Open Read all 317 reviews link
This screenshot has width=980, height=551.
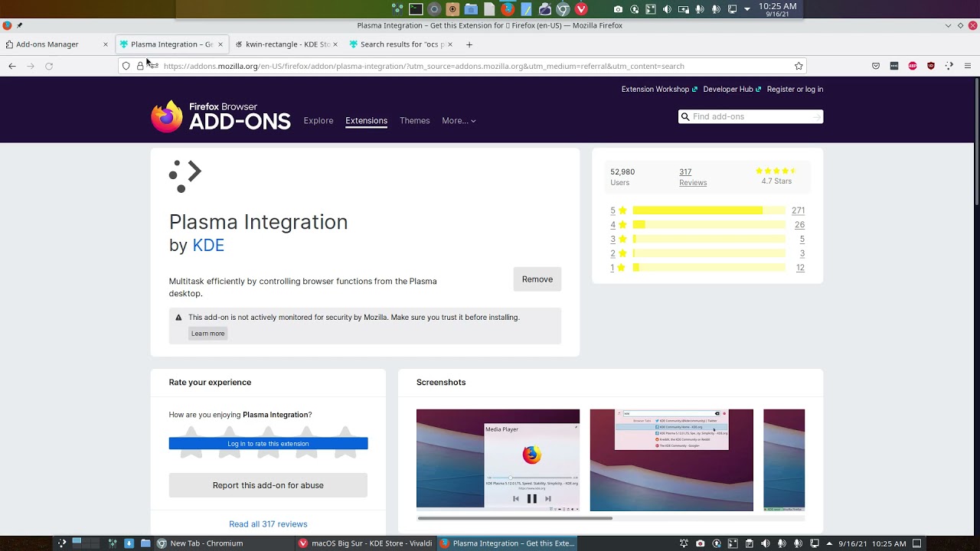[268, 524]
